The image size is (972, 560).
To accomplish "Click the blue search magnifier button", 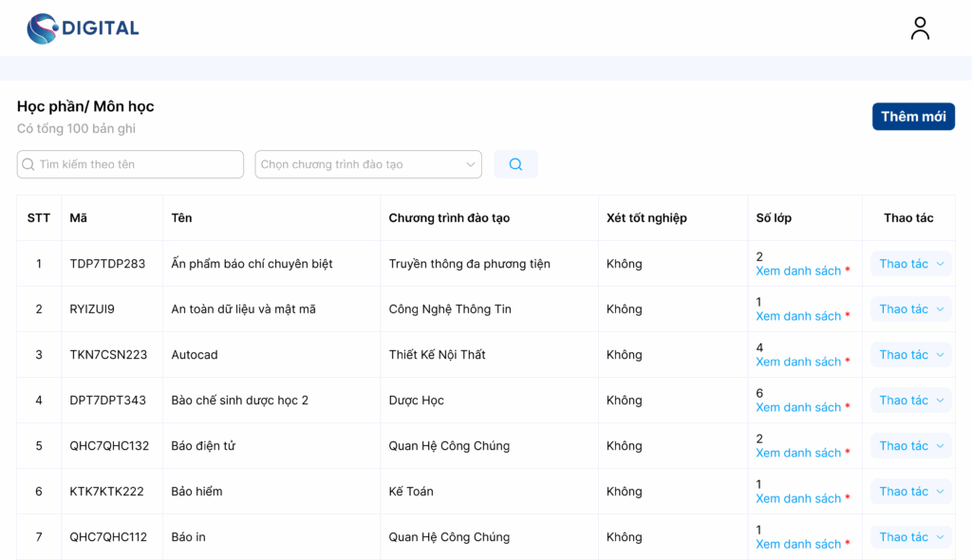I will 514,164.
